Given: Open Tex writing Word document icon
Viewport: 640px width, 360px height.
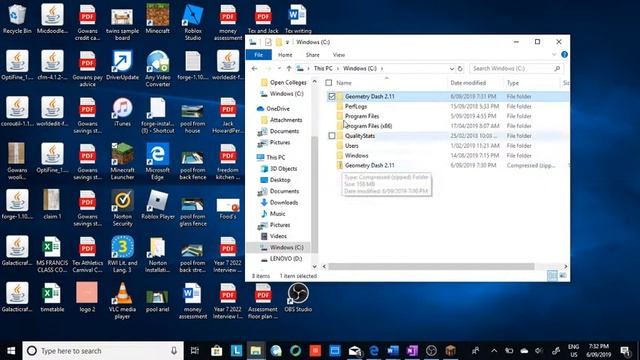Looking at the screenshot, I should [298, 18].
